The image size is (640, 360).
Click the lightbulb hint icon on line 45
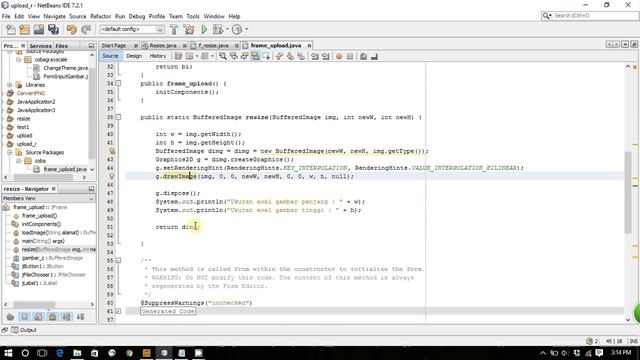(112, 176)
